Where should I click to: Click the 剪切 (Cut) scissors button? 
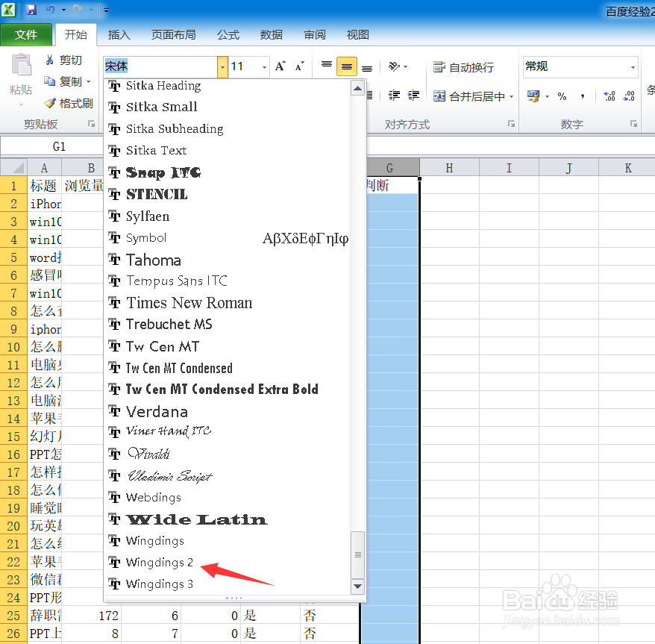pyautogui.click(x=63, y=60)
